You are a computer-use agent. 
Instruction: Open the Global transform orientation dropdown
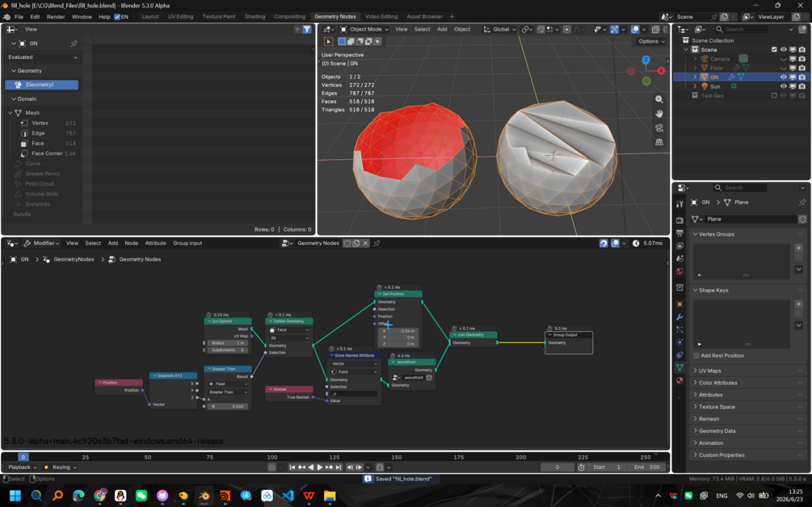coord(500,30)
